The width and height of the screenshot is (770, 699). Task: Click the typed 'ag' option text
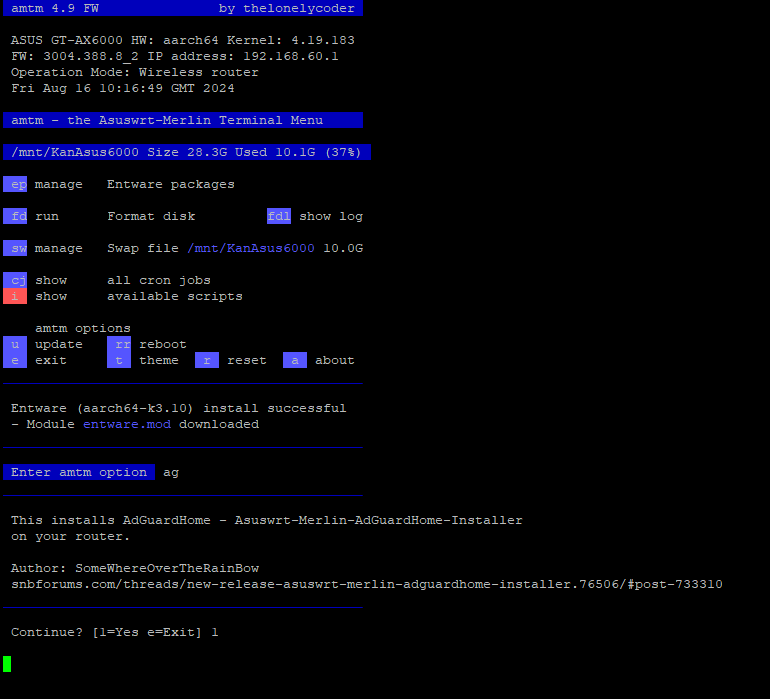[171, 473]
